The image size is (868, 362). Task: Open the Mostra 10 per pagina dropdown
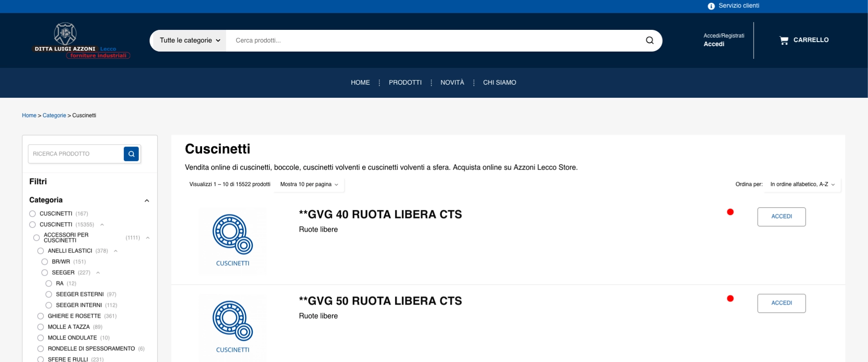309,184
